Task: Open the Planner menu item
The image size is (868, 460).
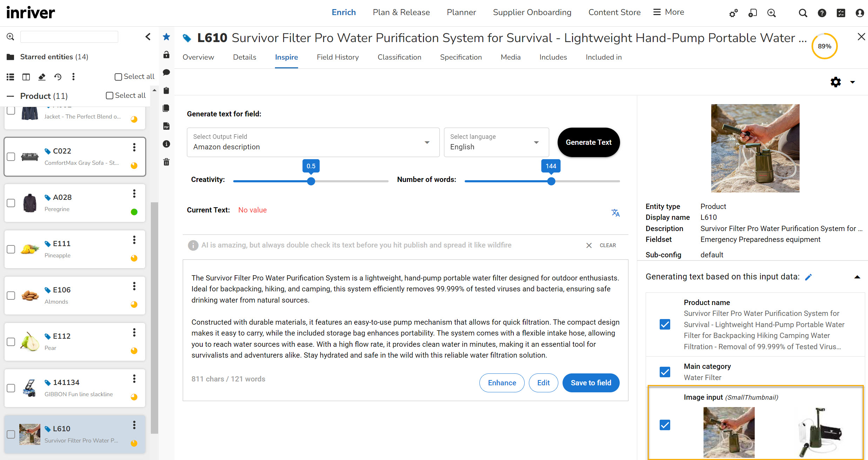Action: (461, 12)
